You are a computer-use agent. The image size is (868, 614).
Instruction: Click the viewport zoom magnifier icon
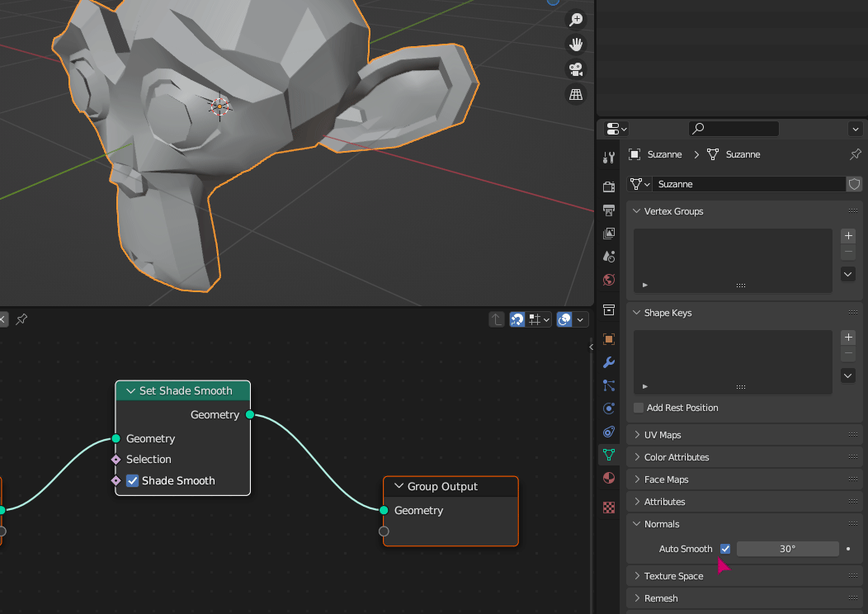click(576, 19)
